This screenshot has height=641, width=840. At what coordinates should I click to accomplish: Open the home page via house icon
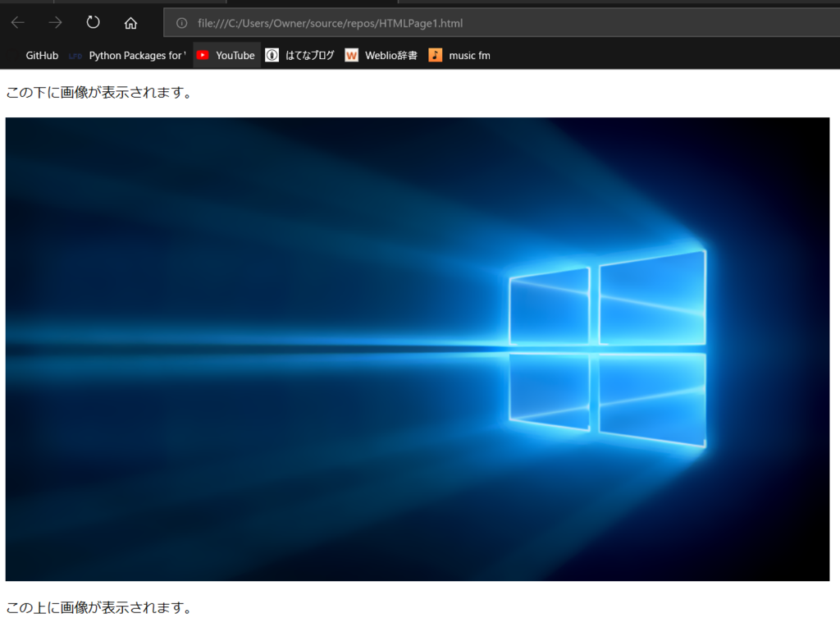[x=130, y=23]
